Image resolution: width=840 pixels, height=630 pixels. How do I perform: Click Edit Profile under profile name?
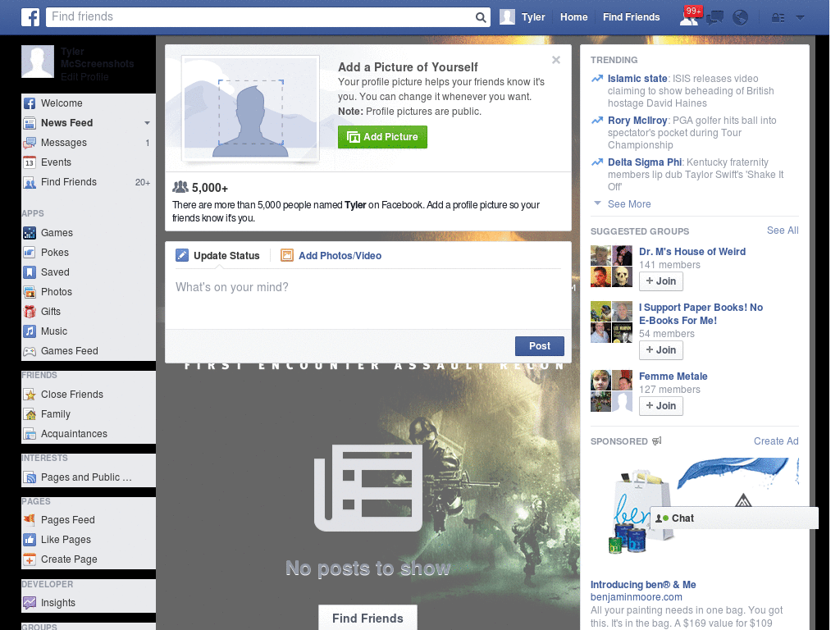click(84, 77)
